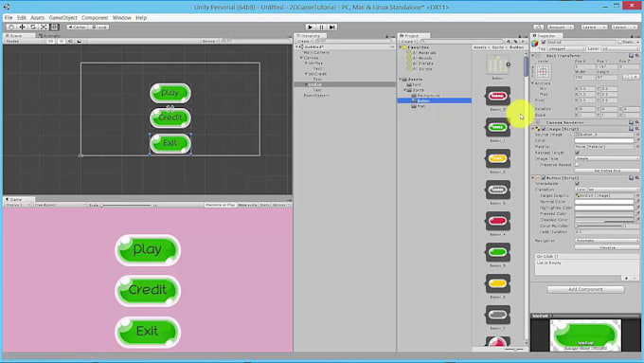Toggle the Local handle rotation button

pyautogui.click(x=99, y=27)
